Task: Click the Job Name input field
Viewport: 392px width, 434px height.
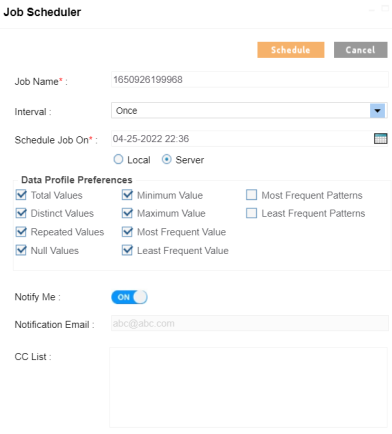Action: coord(250,80)
